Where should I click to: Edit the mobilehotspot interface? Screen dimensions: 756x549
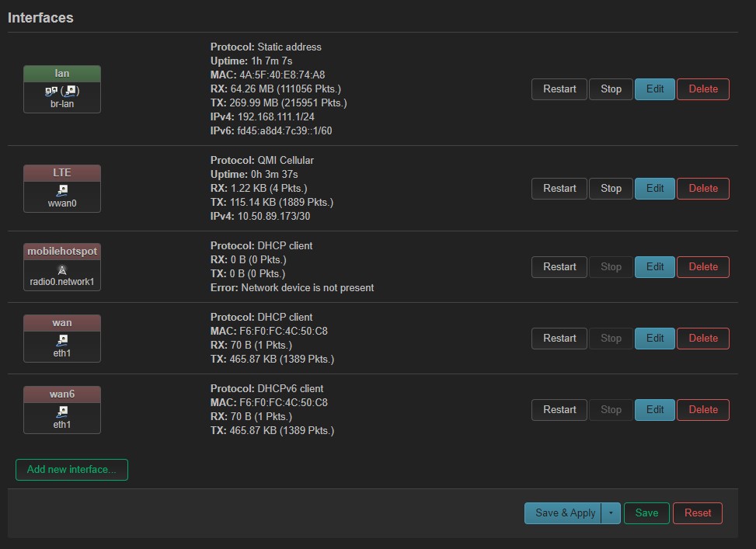(x=655, y=267)
